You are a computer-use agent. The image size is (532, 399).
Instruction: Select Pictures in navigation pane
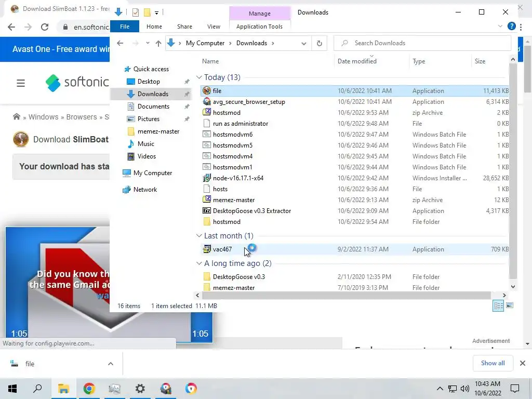148,119
